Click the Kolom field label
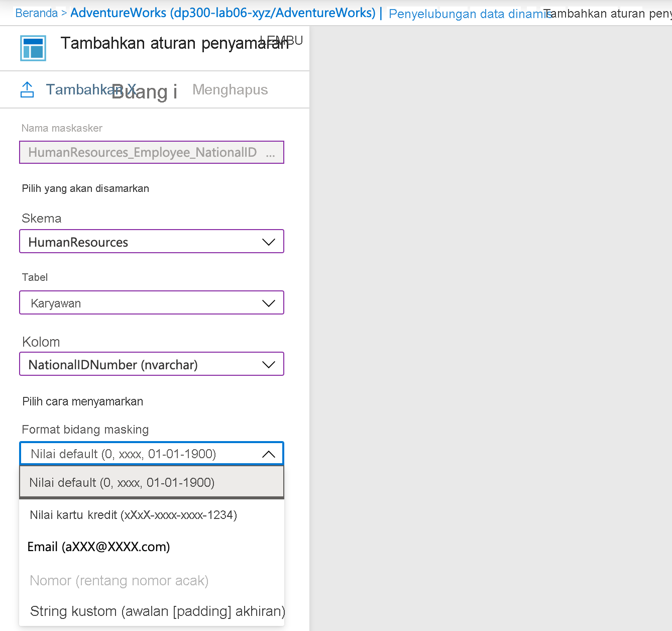 [41, 342]
